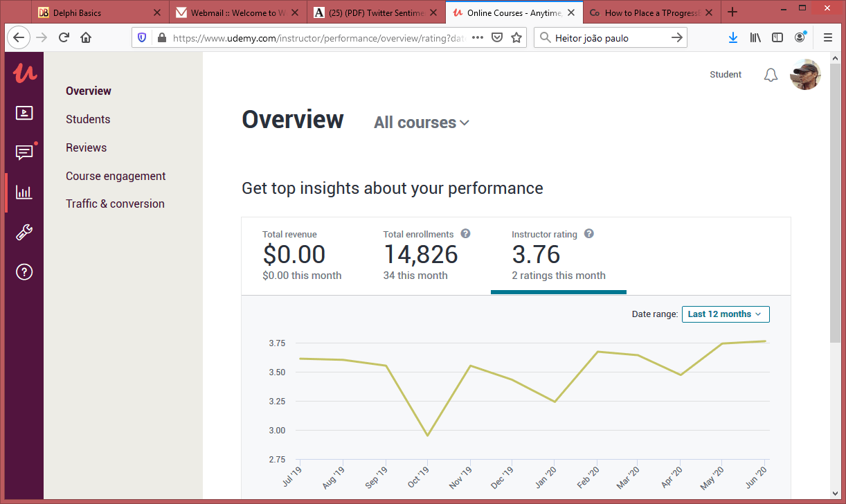846x504 pixels.
Task: Click the notifications bell icon
Action: tap(771, 75)
